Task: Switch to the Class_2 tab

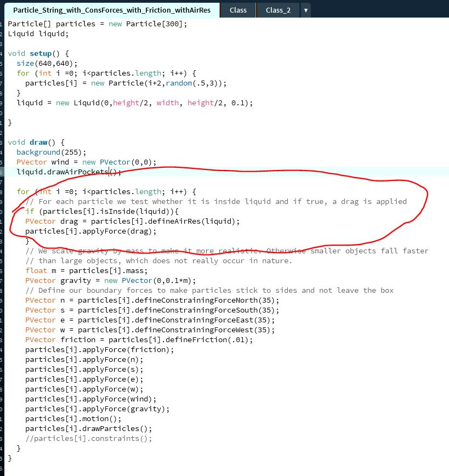Action: coord(278,10)
